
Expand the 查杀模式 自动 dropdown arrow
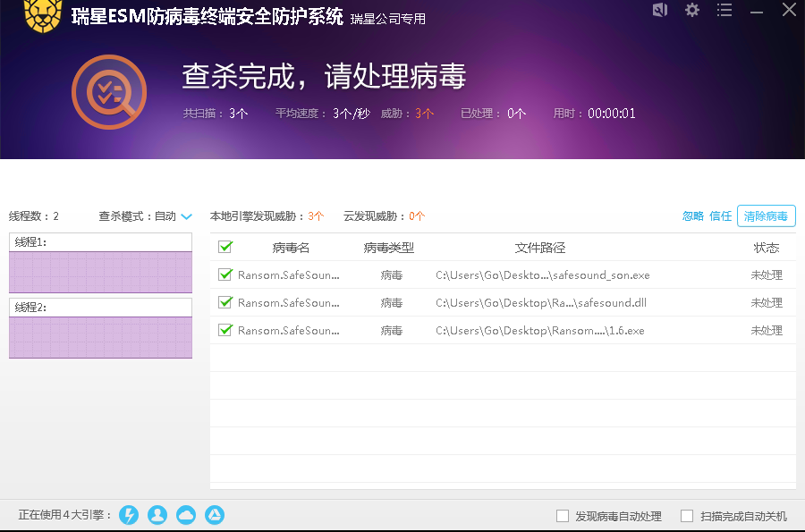coord(187,216)
